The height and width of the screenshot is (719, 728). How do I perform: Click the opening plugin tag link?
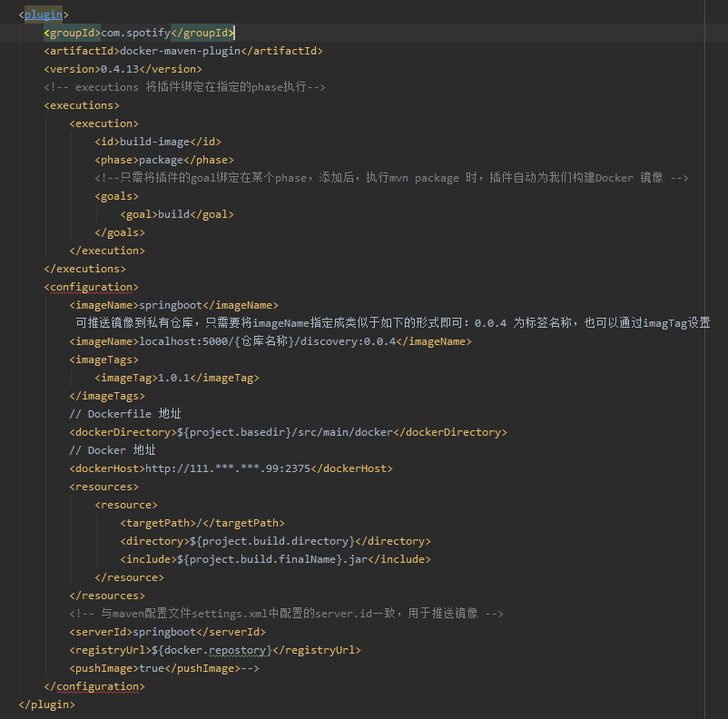pyautogui.click(x=44, y=15)
